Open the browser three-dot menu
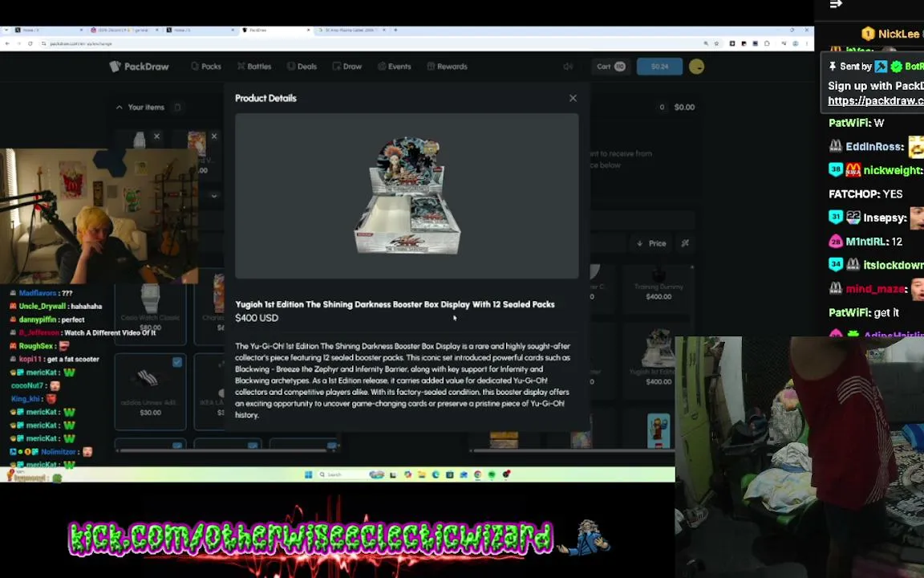924x578 pixels. 807,43
